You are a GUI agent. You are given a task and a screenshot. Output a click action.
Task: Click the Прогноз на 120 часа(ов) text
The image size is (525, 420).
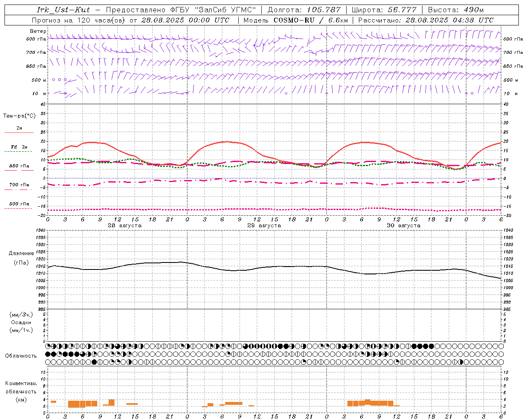[79, 20]
